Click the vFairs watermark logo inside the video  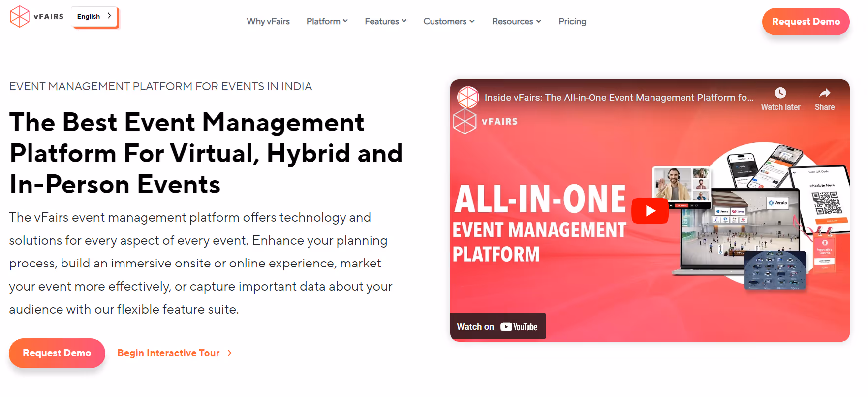(x=485, y=122)
